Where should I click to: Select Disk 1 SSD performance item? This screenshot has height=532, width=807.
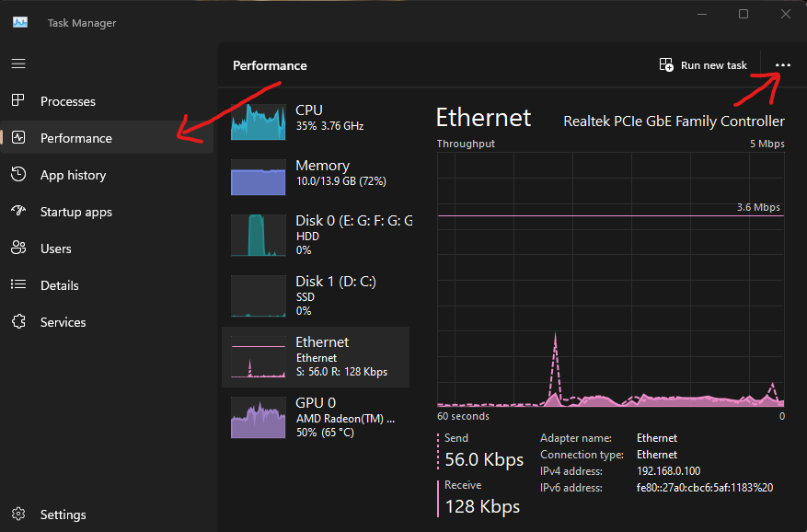pyautogui.click(x=316, y=295)
